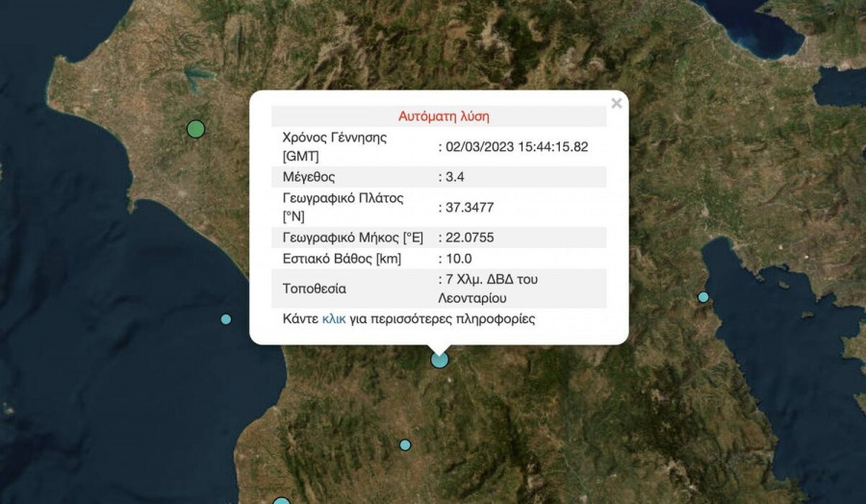
Task: Click the magnitude value 3.4
Action: coord(454,177)
